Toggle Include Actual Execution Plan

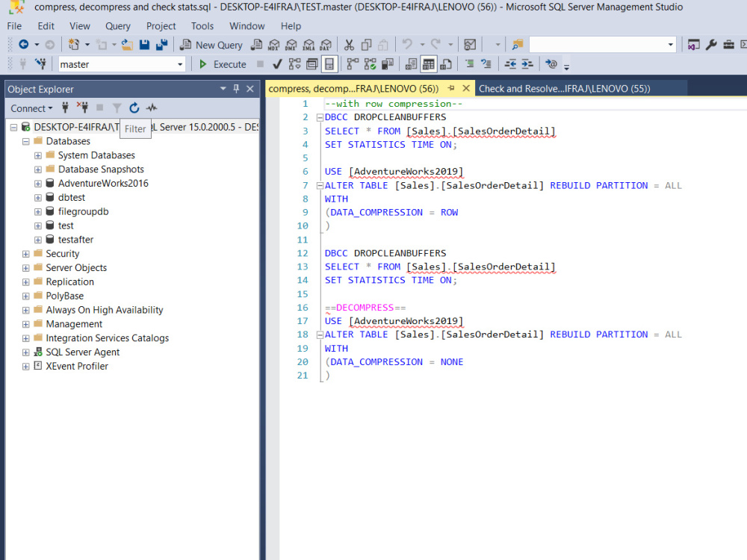[x=353, y=63]
